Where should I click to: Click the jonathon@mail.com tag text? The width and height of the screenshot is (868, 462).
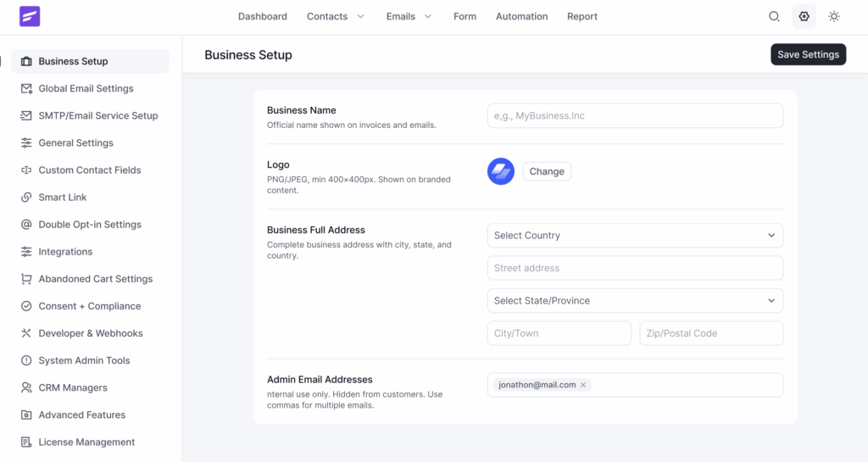click(537, 385)
